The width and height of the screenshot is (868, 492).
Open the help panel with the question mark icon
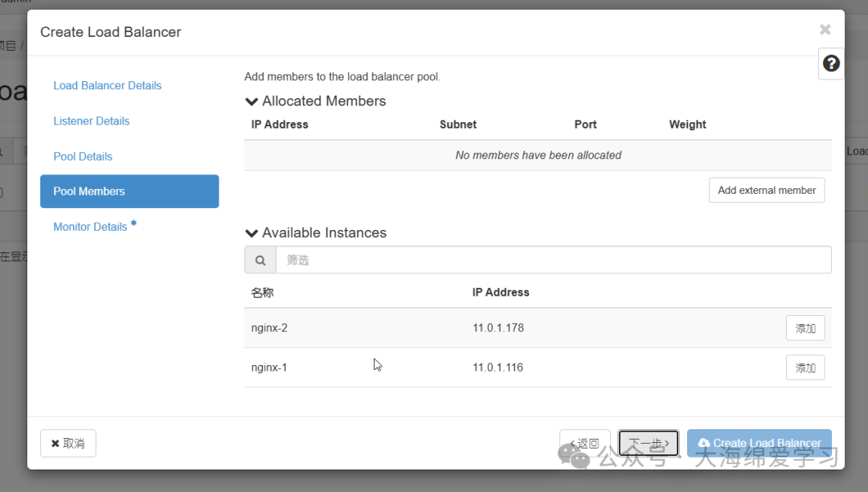point(830,63)
